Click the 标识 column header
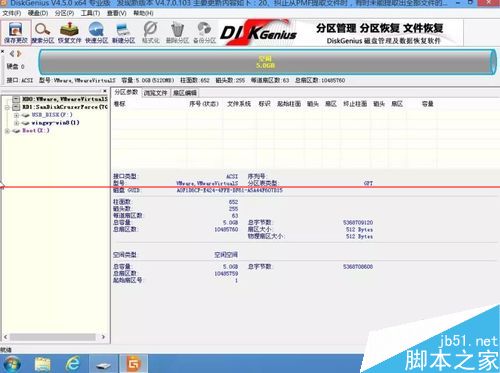500x373 pixels. pyautogui.click(x=264, y=104)
